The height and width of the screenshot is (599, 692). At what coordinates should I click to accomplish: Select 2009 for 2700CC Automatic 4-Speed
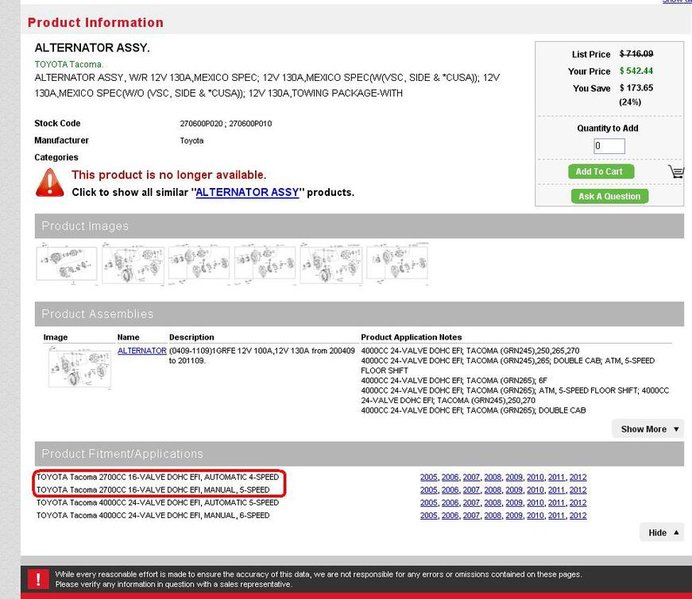(x=514, y=477)
